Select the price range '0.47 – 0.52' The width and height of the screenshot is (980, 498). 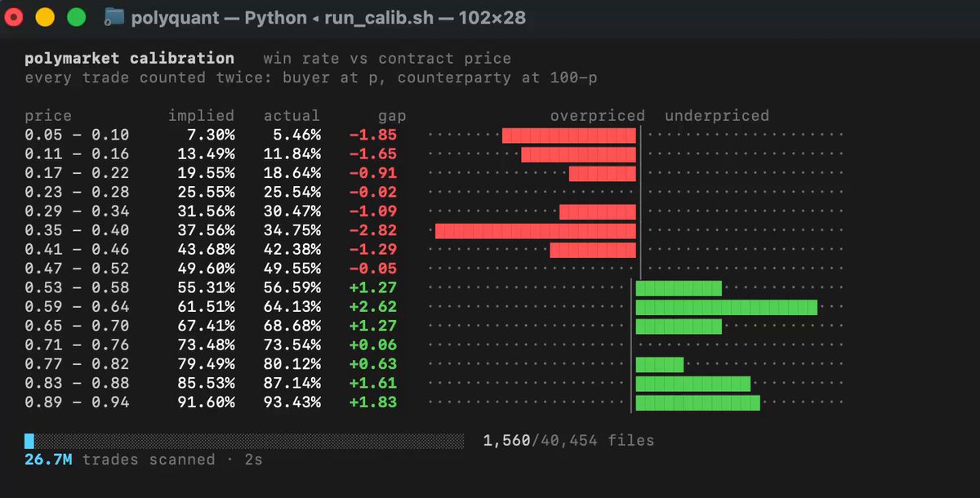pyautogui.click(x=77, y=269)
